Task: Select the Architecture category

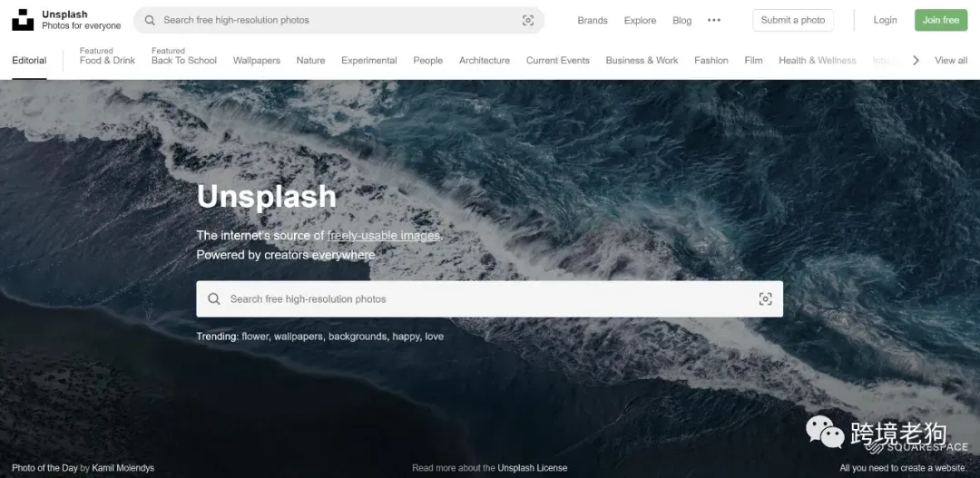Action: (485, 60)
